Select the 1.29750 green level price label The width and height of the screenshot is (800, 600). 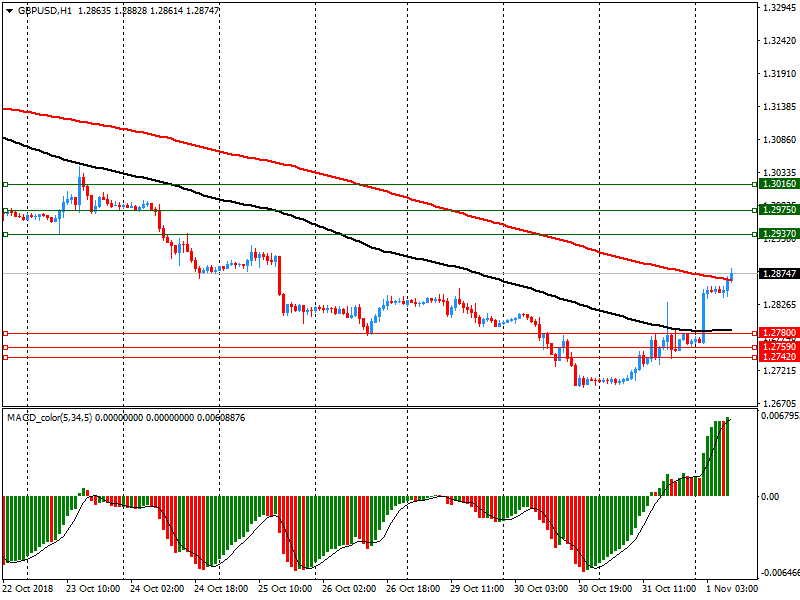[779, 210]
